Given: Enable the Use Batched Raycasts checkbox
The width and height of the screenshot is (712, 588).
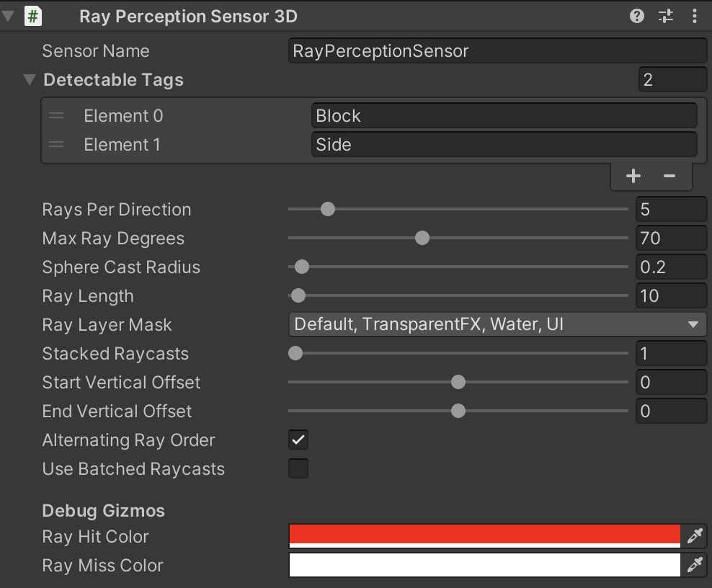Looking at the screenshot, I should [x=298, y=468].
